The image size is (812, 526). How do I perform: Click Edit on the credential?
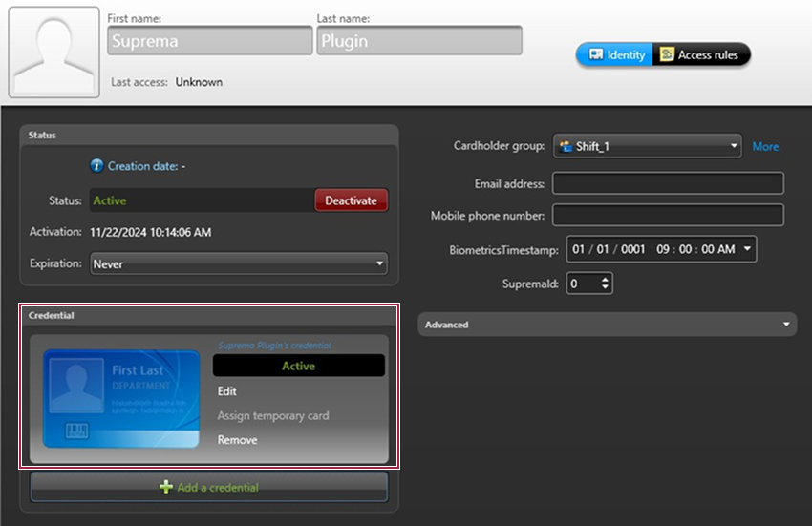point(226,391)
